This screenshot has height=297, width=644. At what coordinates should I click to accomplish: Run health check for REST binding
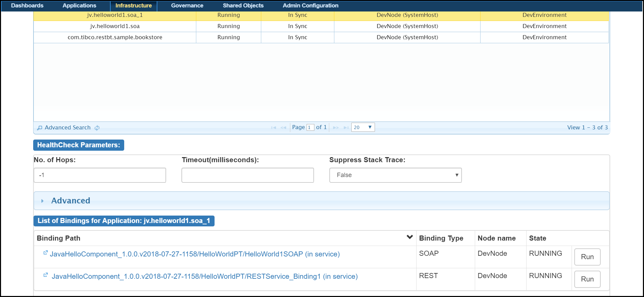click(587, 279)
